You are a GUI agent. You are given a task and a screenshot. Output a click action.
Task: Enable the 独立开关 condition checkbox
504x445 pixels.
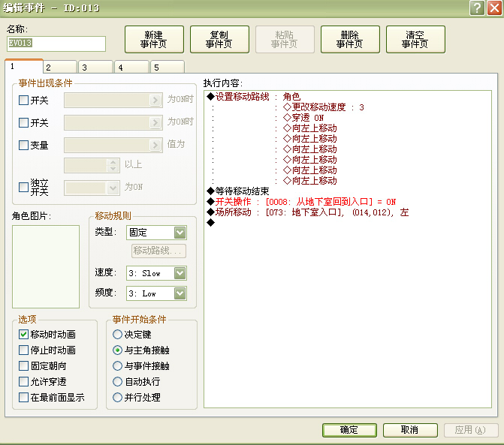(23, 187)
